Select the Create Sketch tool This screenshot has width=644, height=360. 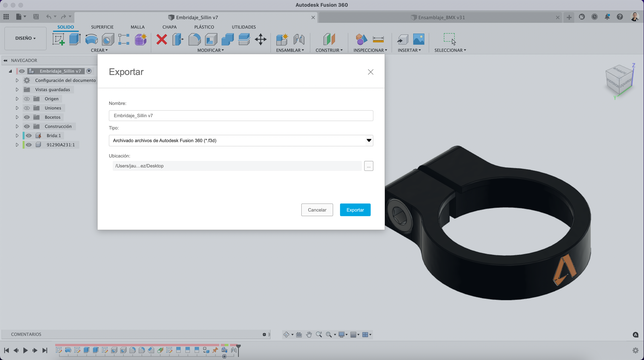(x=58, y=39)
